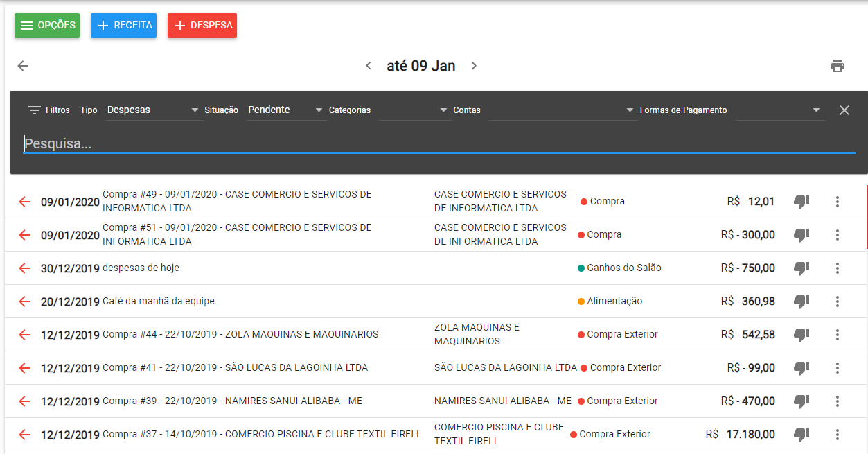
Task: Open the Tipo dropdown showing Despesas
Action: coord(154,110)
